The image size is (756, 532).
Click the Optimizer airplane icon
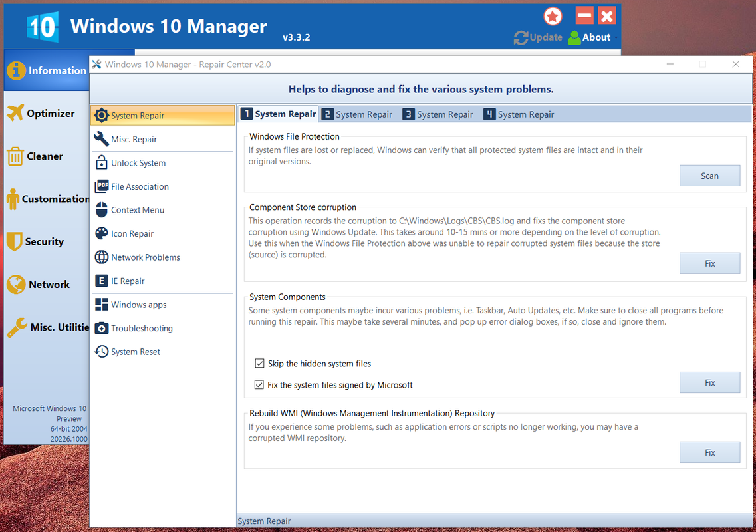15,113
